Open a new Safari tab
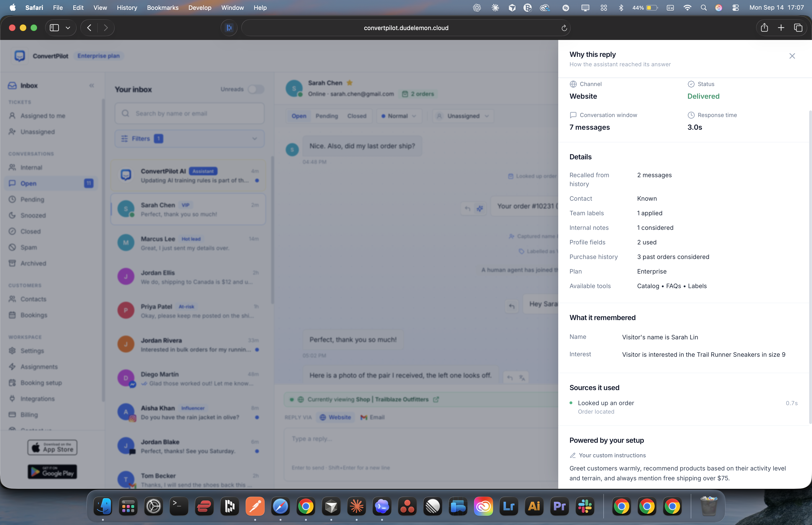This screenshot has width=812, height=525. (x=781, y=28)
